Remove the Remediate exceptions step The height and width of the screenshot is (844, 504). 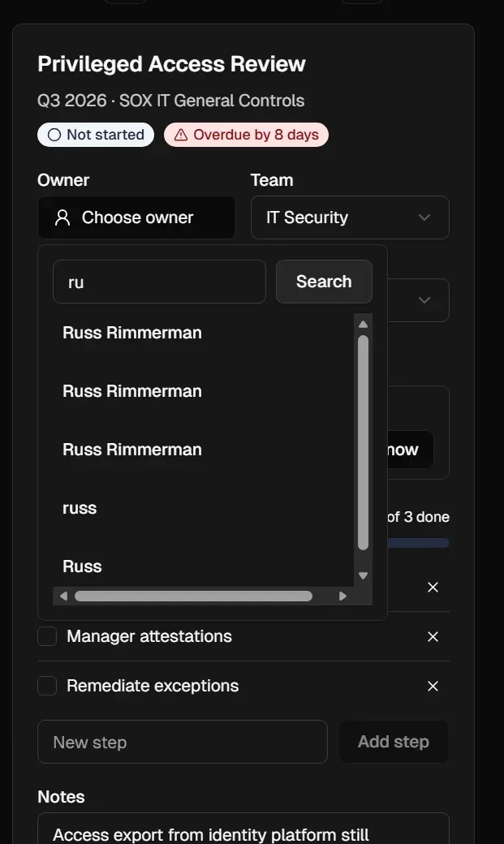click(433, 687)
